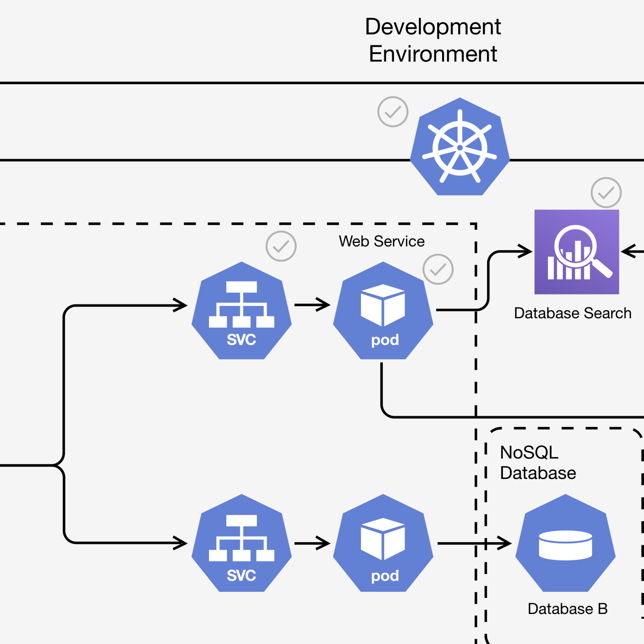Select the Database B label text
644x644 pixels.
(568, 609)
